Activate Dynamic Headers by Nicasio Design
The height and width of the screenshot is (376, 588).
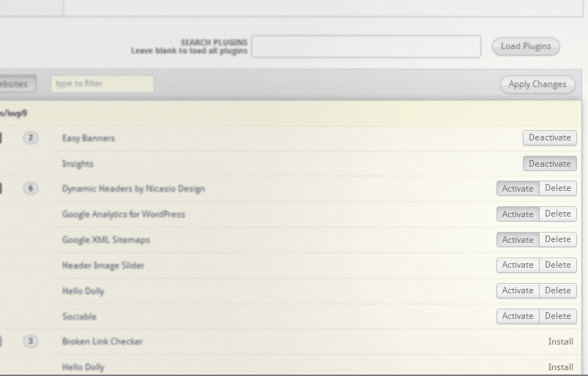tap(518, 188)
